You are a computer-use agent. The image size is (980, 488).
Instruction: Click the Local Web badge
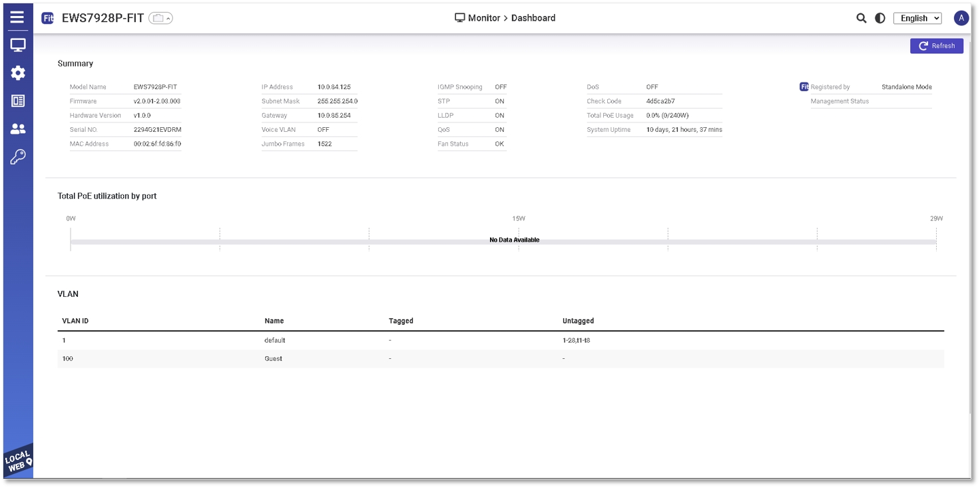[19, 461]
